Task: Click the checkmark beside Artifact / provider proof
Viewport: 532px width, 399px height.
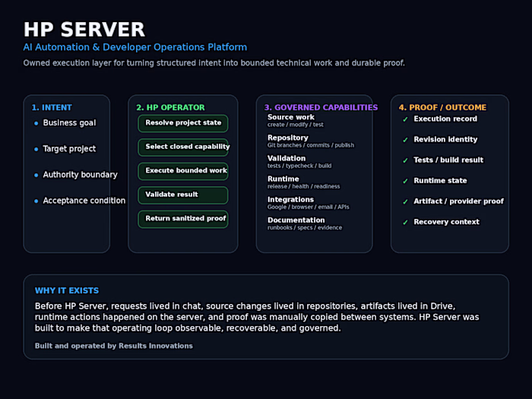Action: click(405, 202)
